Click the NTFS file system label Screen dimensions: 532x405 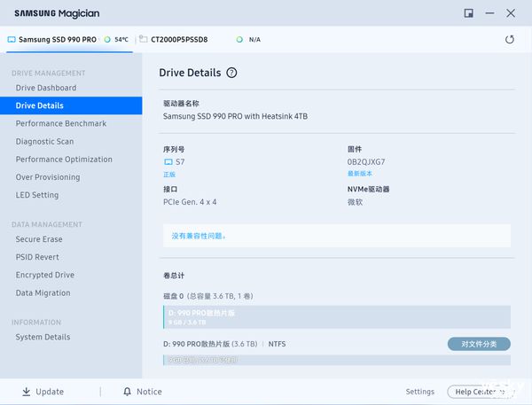click(x=277, y=344)
